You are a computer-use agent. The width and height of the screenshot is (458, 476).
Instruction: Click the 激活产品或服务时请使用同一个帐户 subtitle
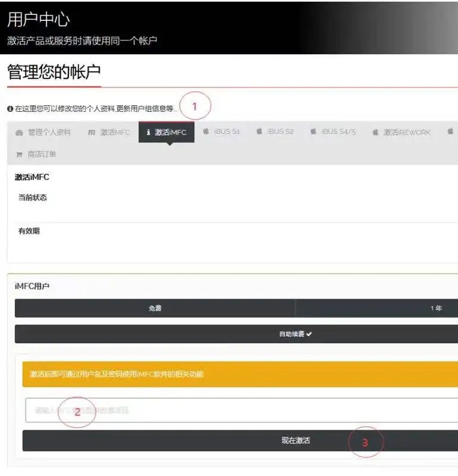(x=82, y=40)
